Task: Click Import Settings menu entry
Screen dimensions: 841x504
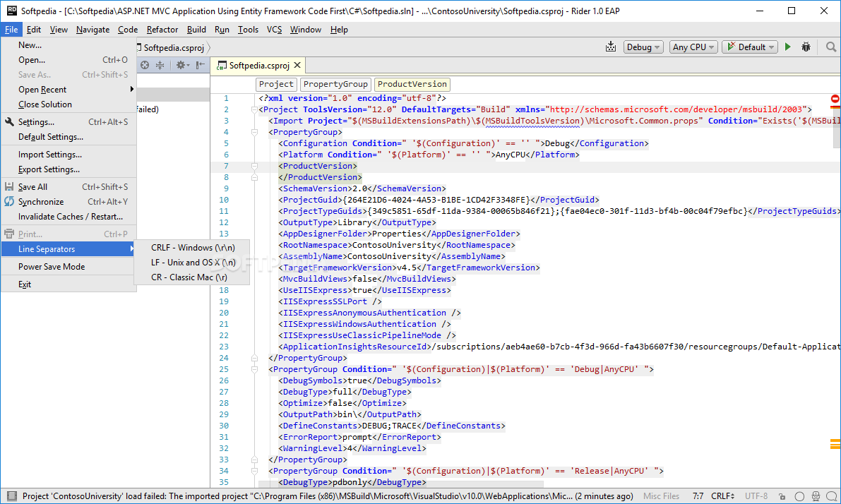Action: (x=68, y=155)
